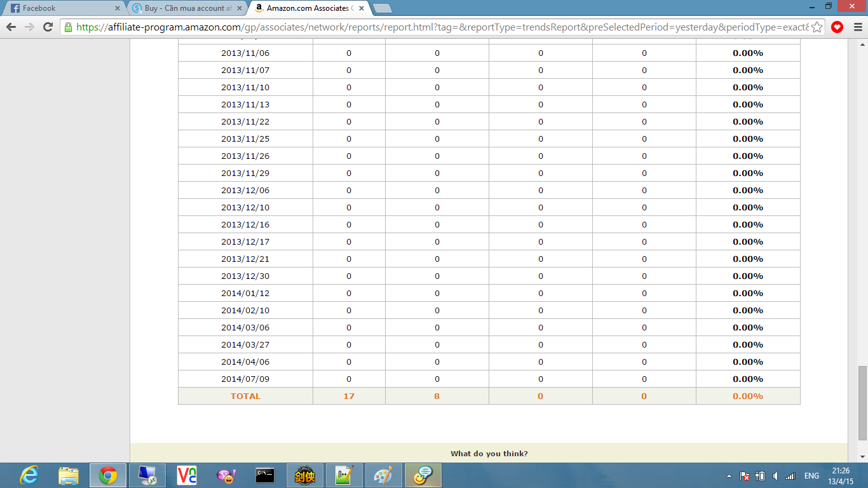Image resolution: width=868 pixels, height=488 pixels.
Task: Open the Chinese-character game icon in taskbar
Action: [x=305, y=475]
